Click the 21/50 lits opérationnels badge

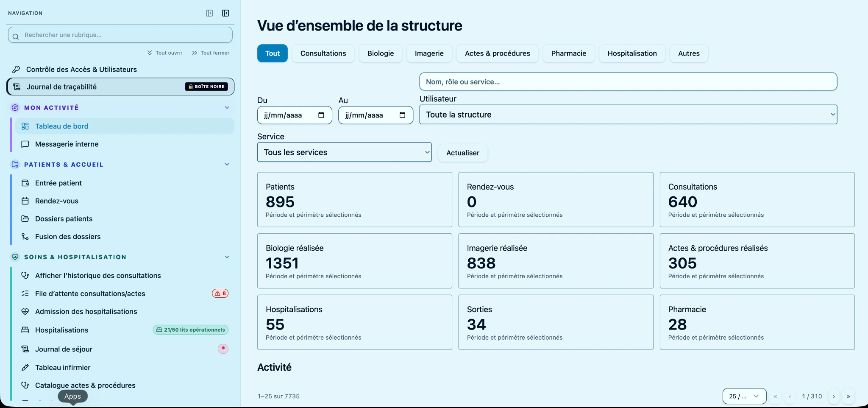(190, 330)
